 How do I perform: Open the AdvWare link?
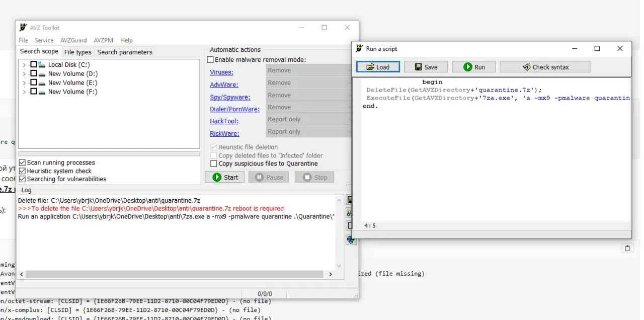224,85
